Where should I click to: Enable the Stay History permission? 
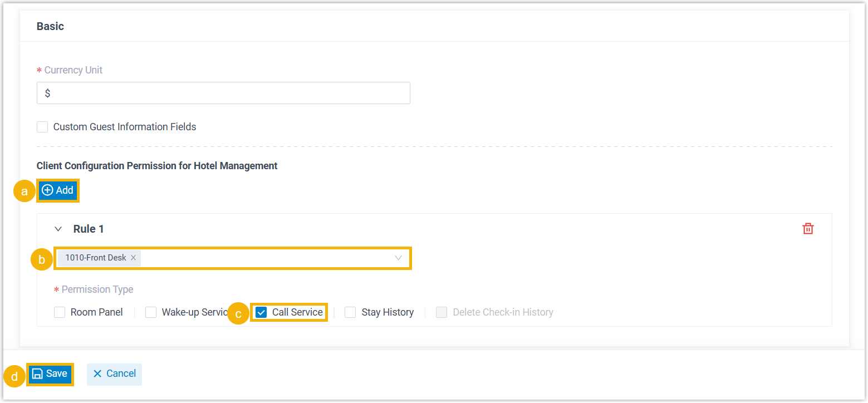[x=350, y=312]
